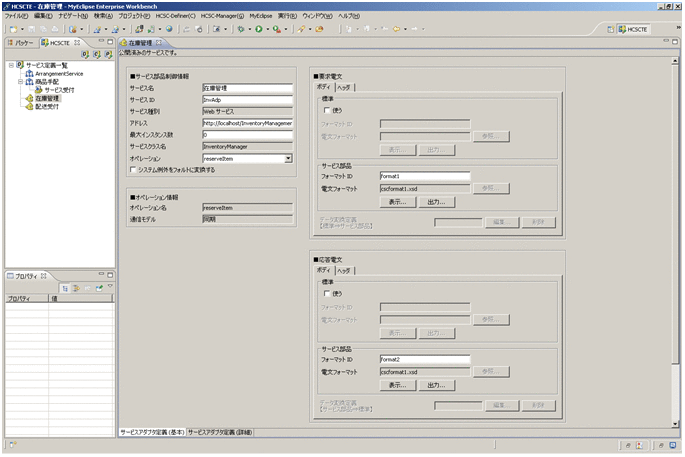Viewport: 685px width, 457px height.
Task: Click the New file toolbar icon
Action: (11, 29)
